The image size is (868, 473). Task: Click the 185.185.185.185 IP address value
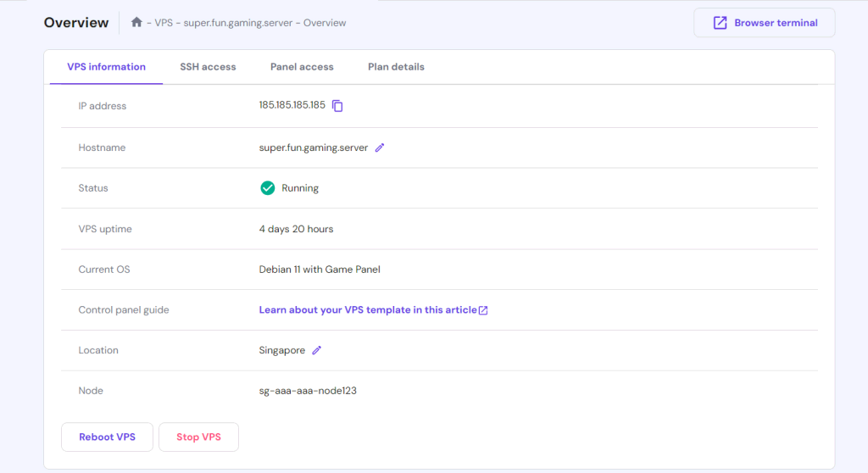(x=292, y=105)
